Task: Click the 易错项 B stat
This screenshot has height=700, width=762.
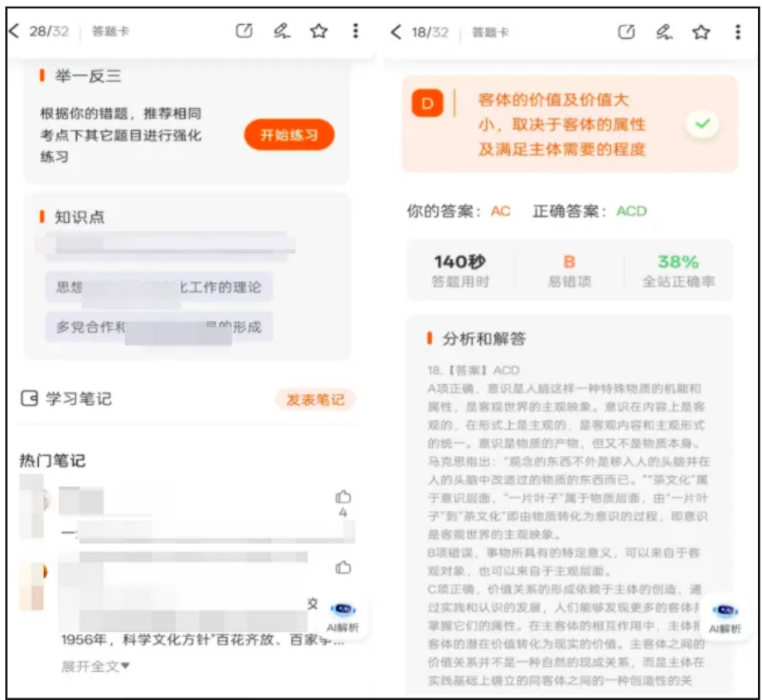Action: tap(570, 270)
